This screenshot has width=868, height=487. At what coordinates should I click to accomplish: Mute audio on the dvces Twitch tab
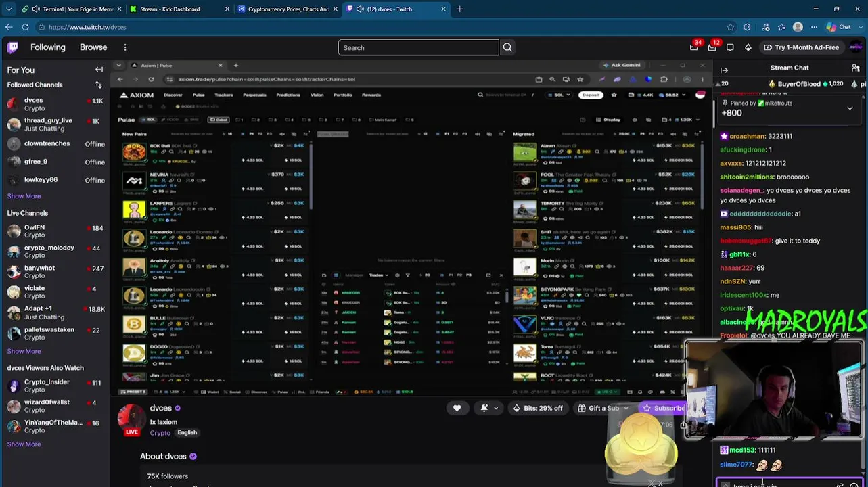360,9
